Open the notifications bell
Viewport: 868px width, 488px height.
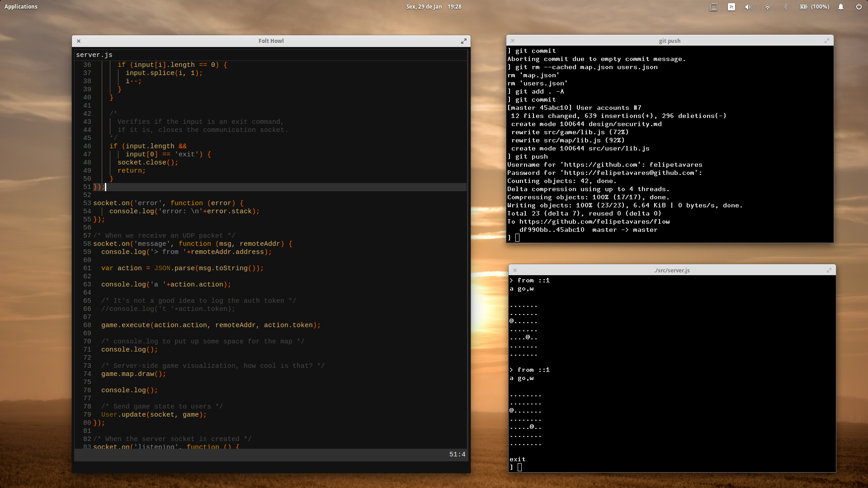[841, 7]
